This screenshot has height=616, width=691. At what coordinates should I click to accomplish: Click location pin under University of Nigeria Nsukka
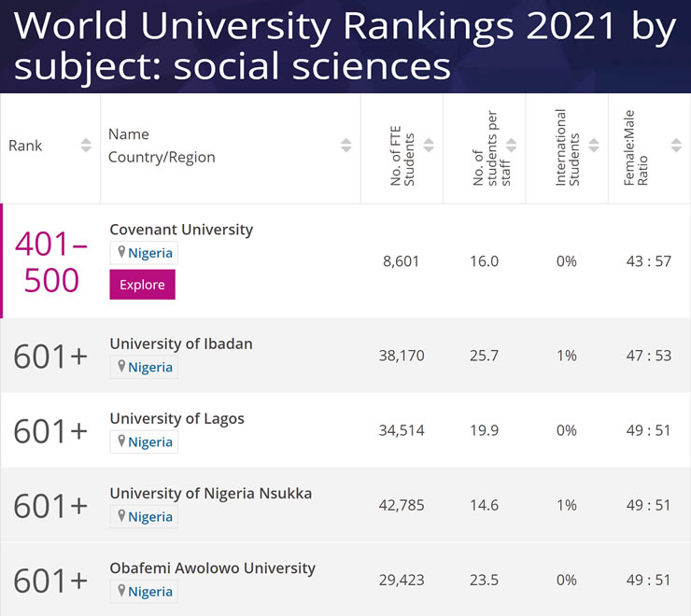tap(121, 515)
